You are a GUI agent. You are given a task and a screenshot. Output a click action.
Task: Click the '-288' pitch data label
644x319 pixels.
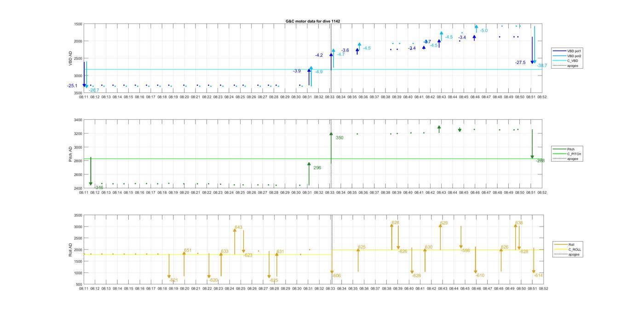(x=540, y=161)
